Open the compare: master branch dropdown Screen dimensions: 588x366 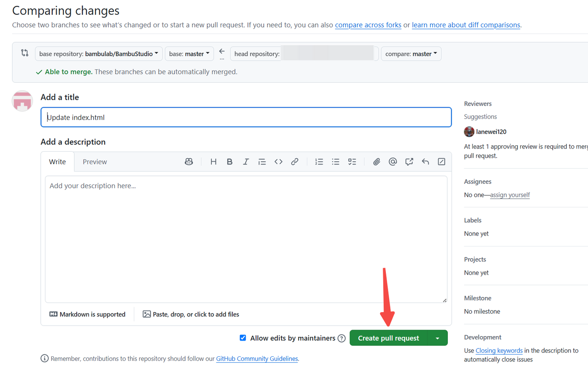tap(411, 54)
